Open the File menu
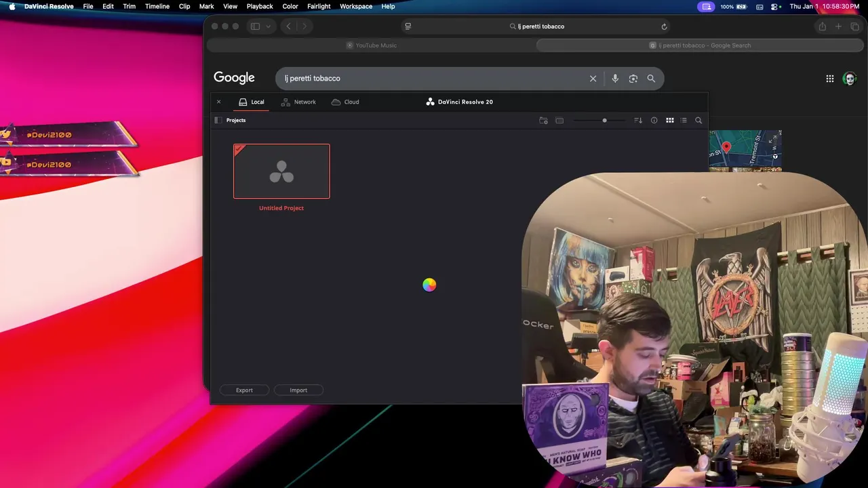This screenshot has width=868, height=488. pyautogui.click(x=88, y=6)
